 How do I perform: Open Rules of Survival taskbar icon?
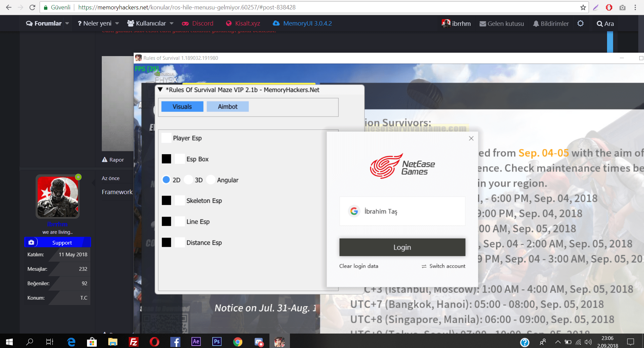(279, 342)
